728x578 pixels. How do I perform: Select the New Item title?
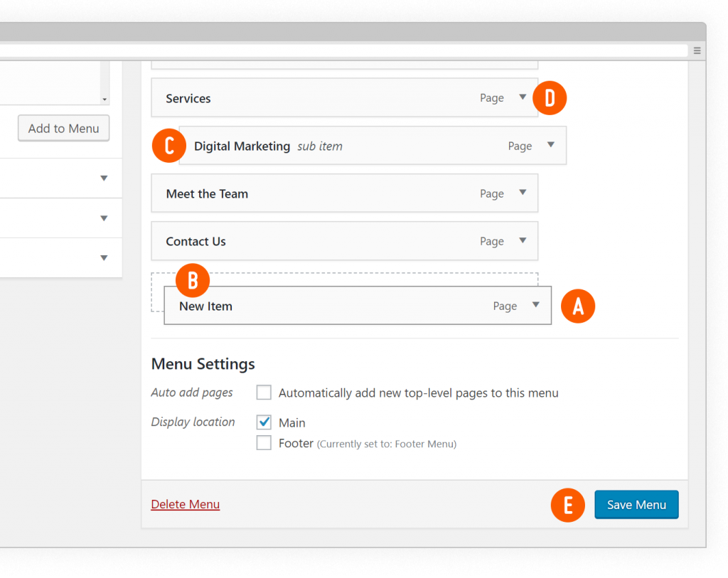(x=205, y=306)
